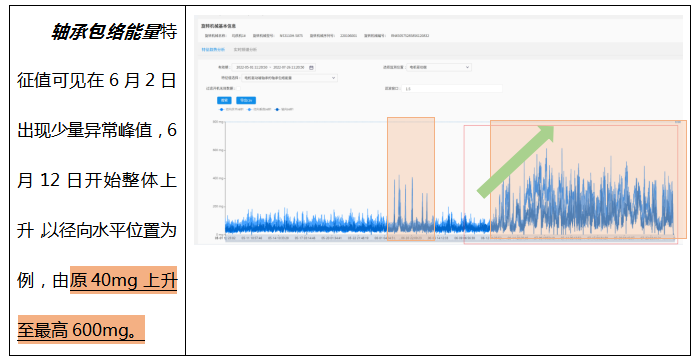Toggle third legend series marker
697x362 pixels.
[x=277, y=109]
